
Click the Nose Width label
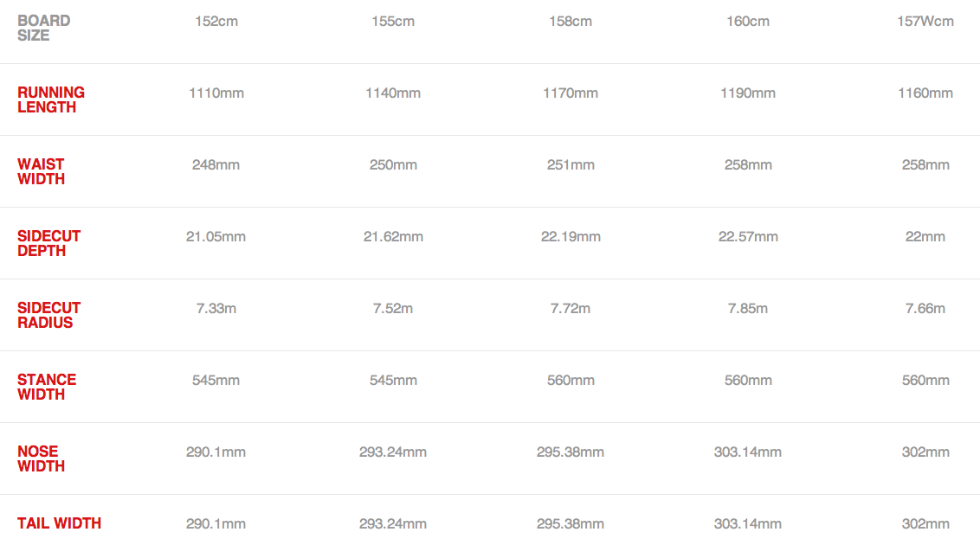click(x=42, y=458)
